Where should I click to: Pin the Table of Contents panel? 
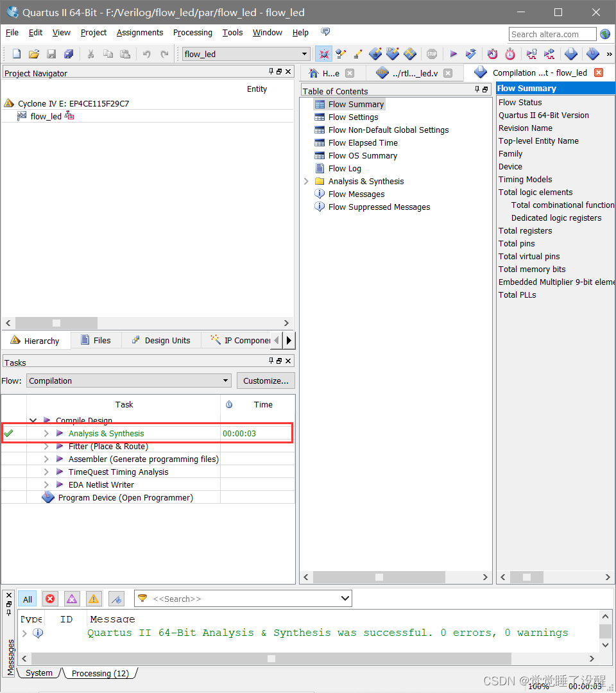click(477, 89)
